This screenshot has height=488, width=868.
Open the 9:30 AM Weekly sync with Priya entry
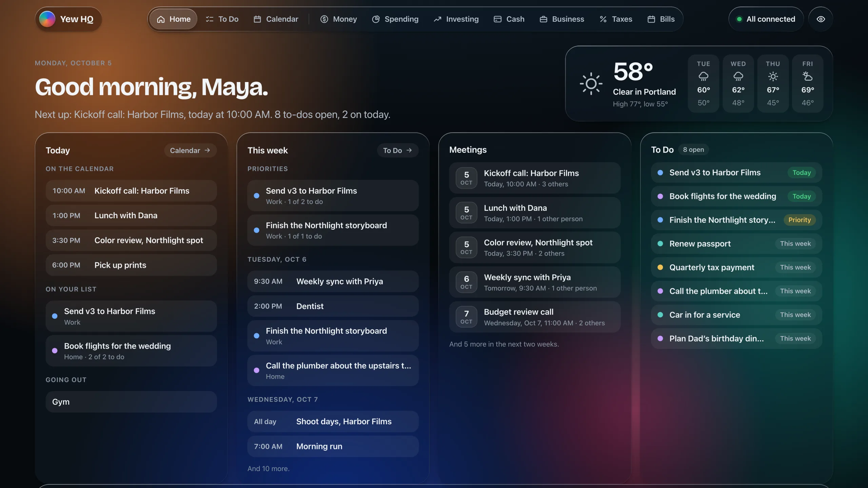point(333,281)
